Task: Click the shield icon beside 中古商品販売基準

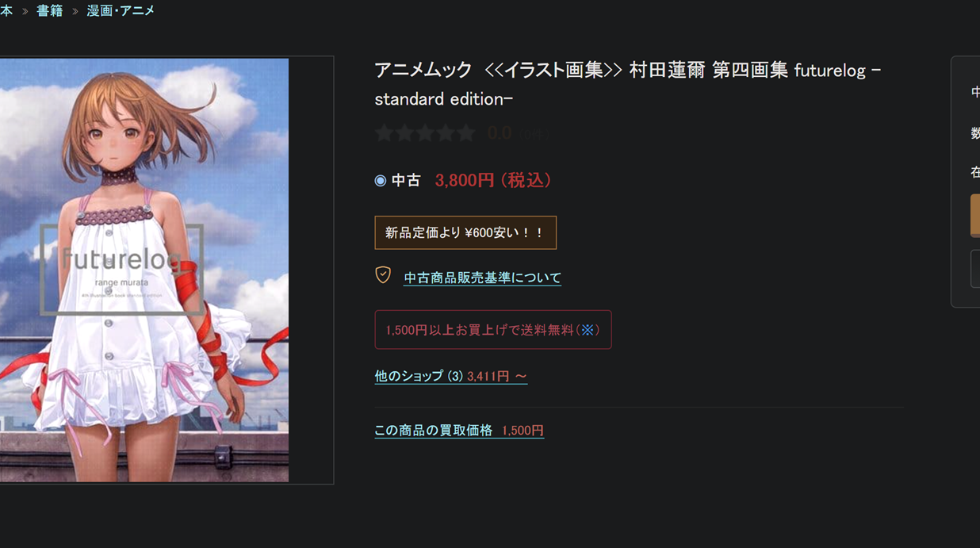Action: click(383, 275)
